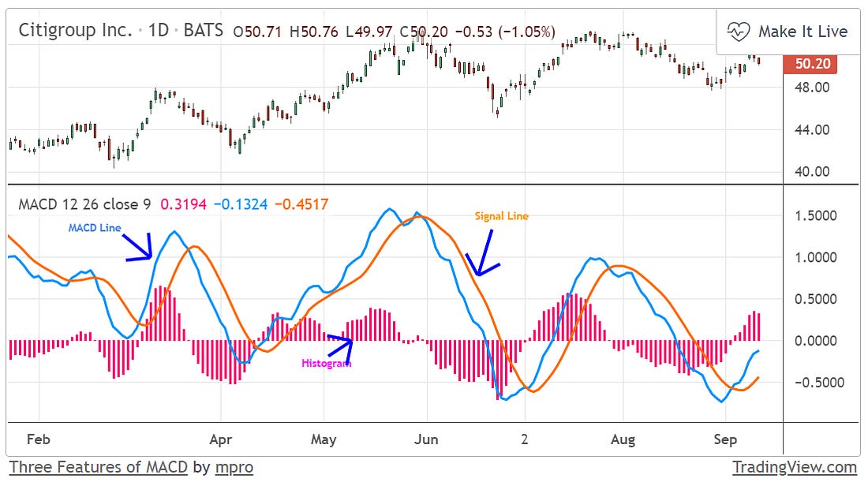Click the Sep label on time axis
868x482 pixels.
[725, 440]
